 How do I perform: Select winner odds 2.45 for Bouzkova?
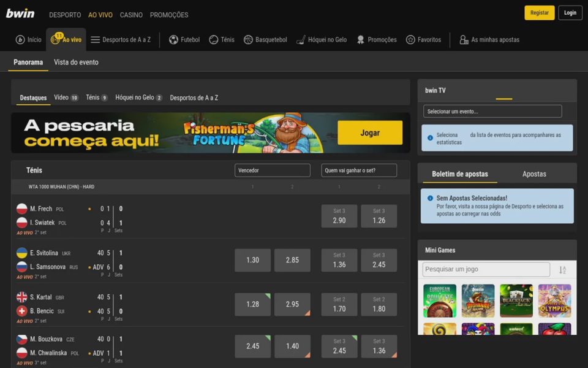click(252, 346)
